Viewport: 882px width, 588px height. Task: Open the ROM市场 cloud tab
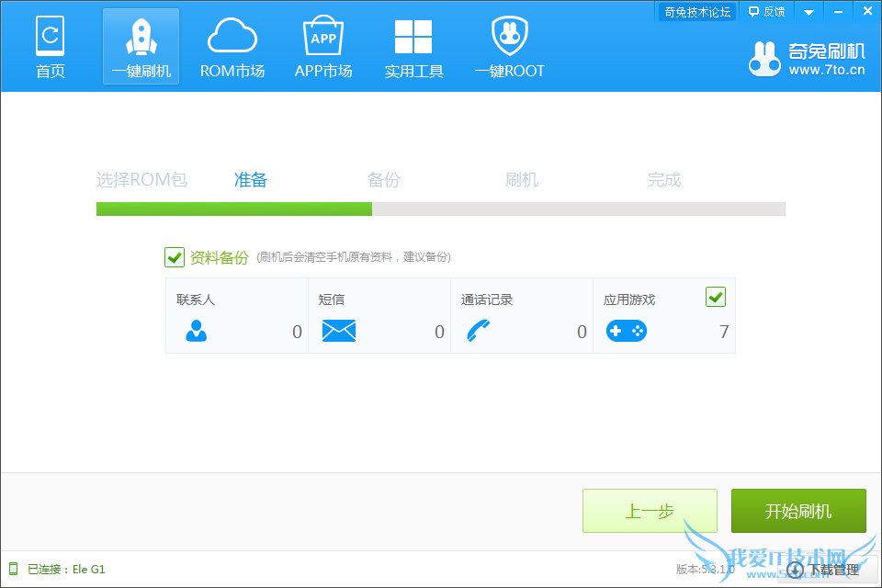click(x=232, y=47)
